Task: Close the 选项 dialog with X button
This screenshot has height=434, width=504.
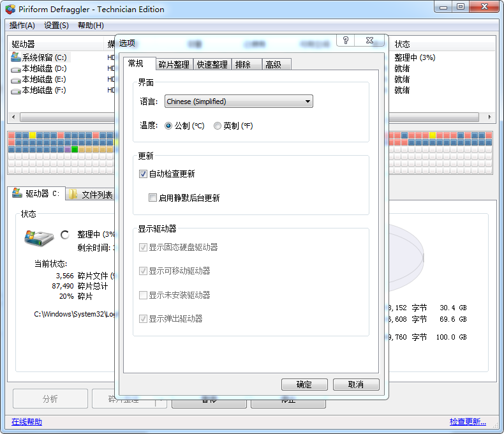Action: pyautogui.click(x=369, y=40)
